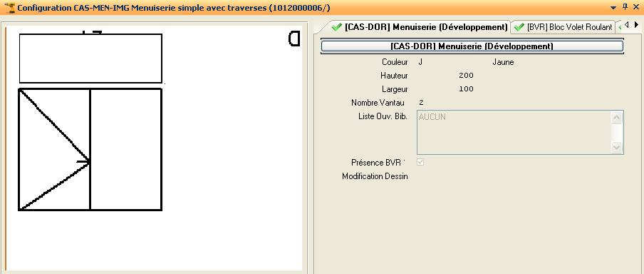Pin the Configuration panel with pushpin icon
Image resolution: width=644 pixels, height=274 pixels.
pyautogui.click(x=625, y=7)
